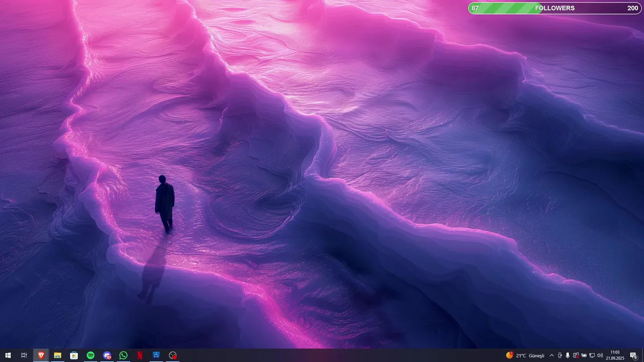Open Spotify from the taskbar

pyautogui.click(x=91, y=355)
